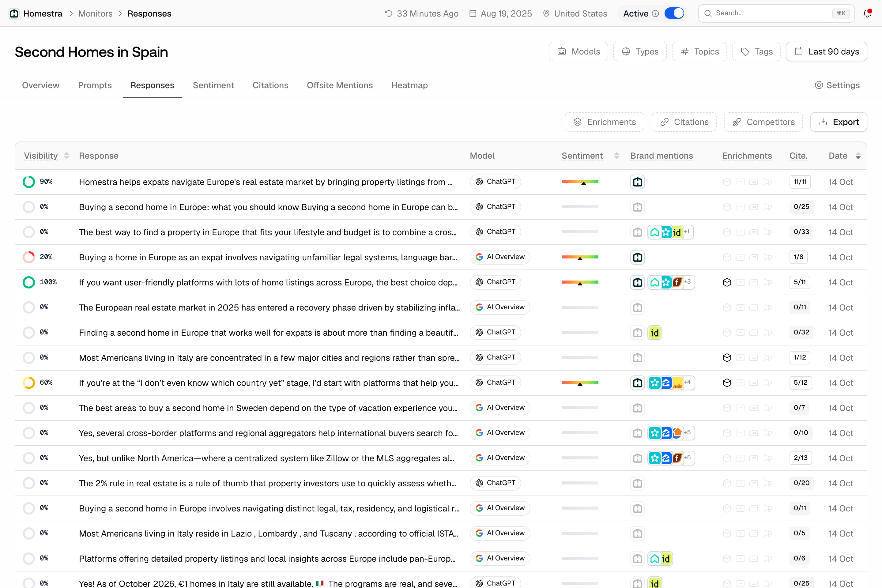Screen dimensions: 882x588
Task: Click the sentiment bar in the 90% row
Action: click(x=580, y=182)
